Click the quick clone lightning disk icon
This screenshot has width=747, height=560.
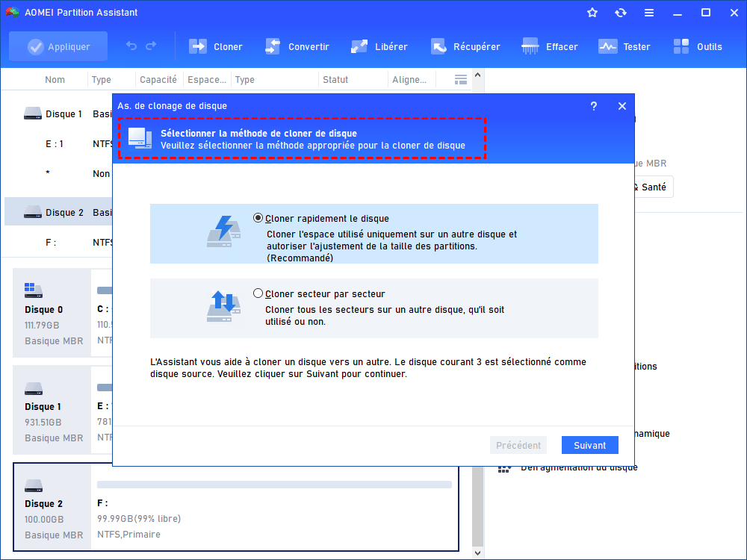(224, 231)
